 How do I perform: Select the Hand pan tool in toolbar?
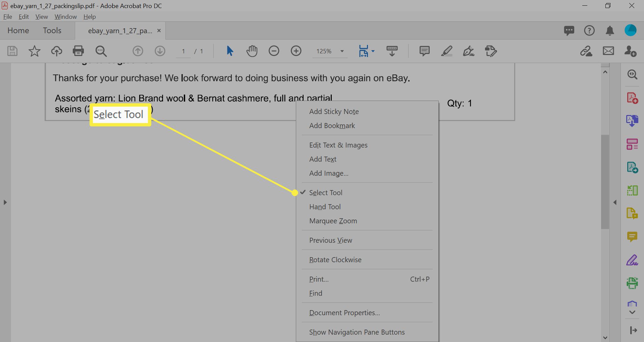coord(252,51)
